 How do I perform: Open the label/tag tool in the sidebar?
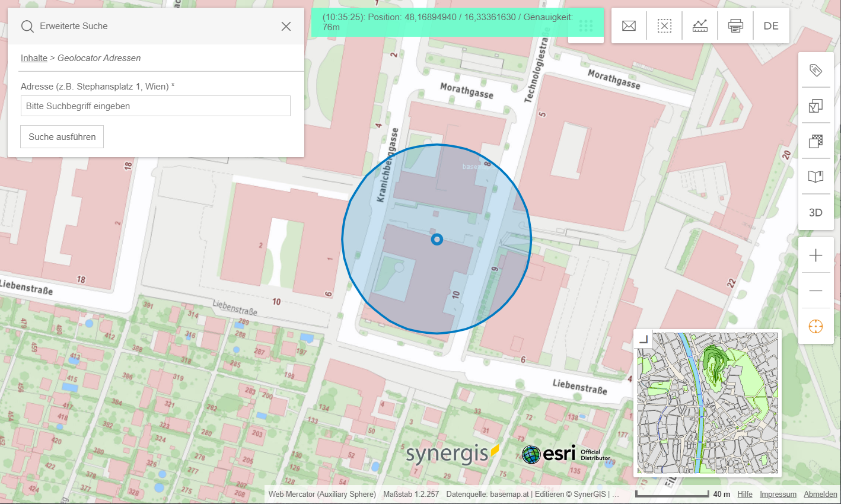(x=815, y=70)
